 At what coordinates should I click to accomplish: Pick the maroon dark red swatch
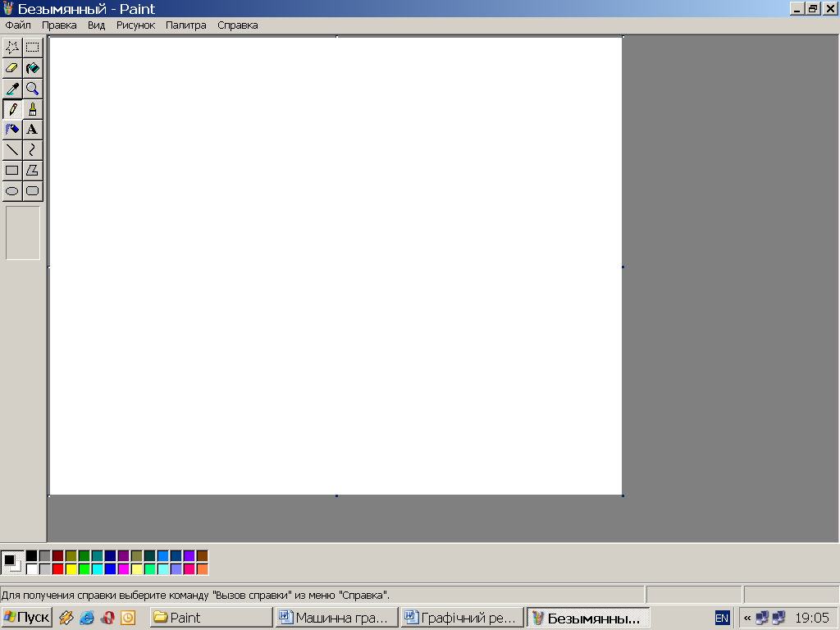[x=58, y=555]
